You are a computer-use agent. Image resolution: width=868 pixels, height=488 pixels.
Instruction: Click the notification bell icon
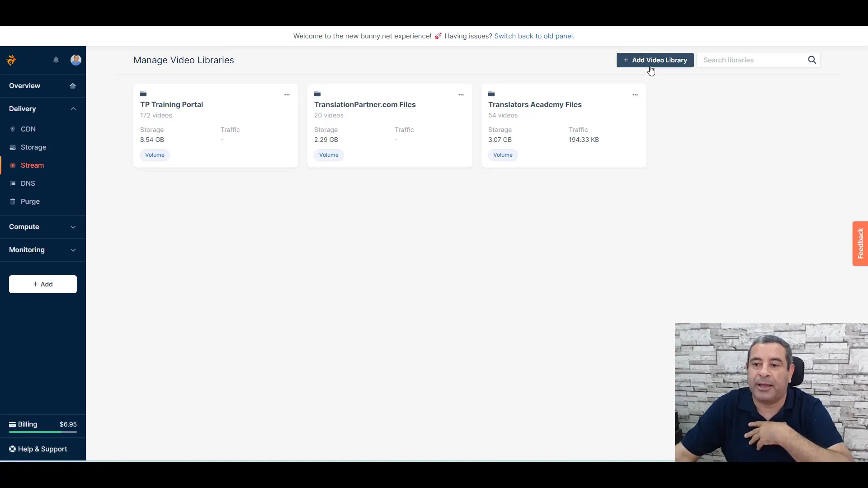(x=56, y=60)
